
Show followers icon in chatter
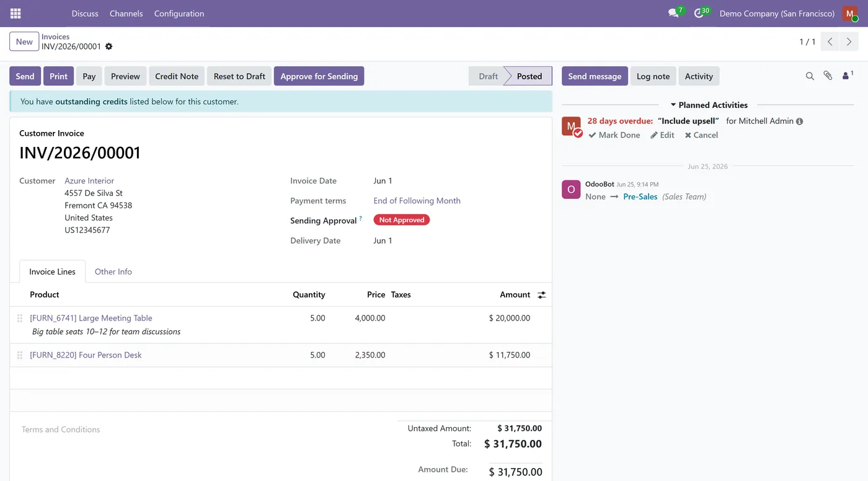[847, 76]
